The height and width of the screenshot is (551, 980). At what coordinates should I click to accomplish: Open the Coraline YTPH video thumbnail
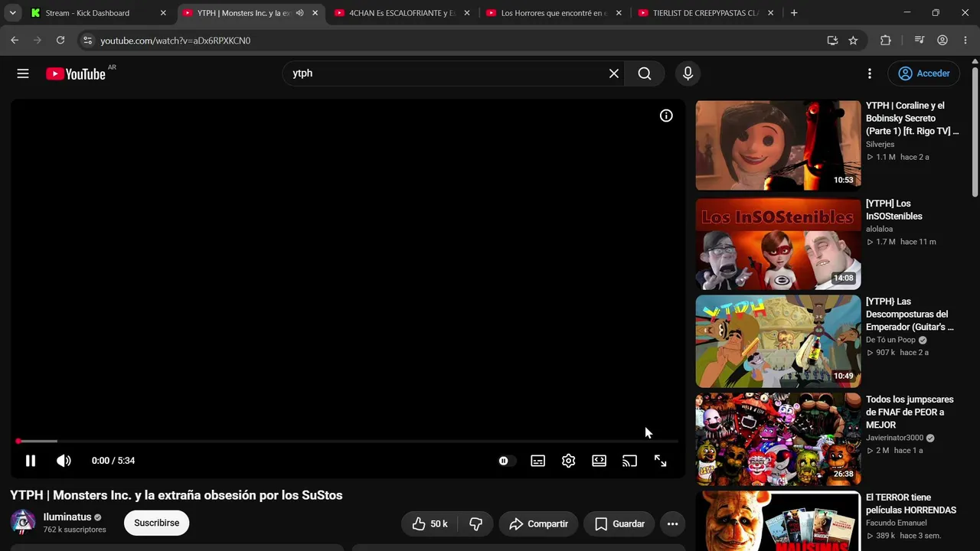pos(778,145)
